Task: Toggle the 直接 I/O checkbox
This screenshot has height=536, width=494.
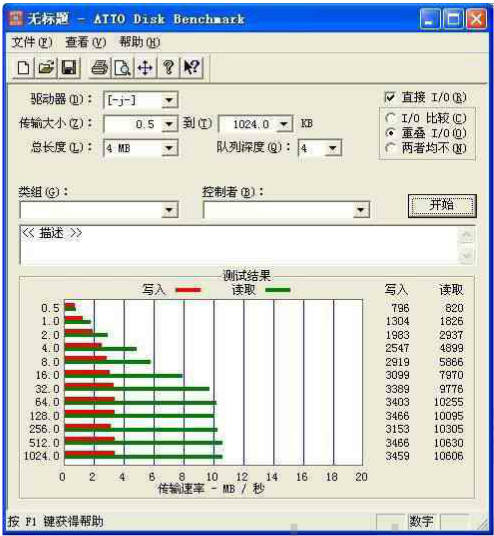Action: point(390,97)
